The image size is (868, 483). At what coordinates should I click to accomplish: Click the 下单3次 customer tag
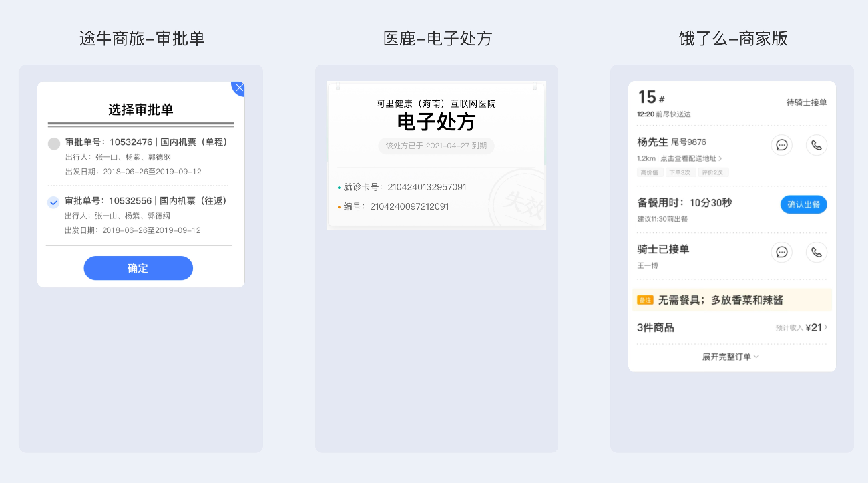680,172
